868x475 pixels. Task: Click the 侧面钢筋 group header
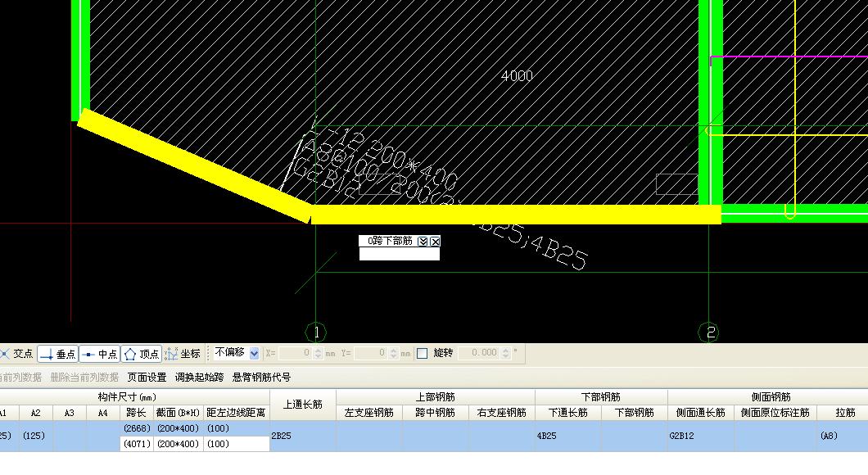(x=770, y=397)
